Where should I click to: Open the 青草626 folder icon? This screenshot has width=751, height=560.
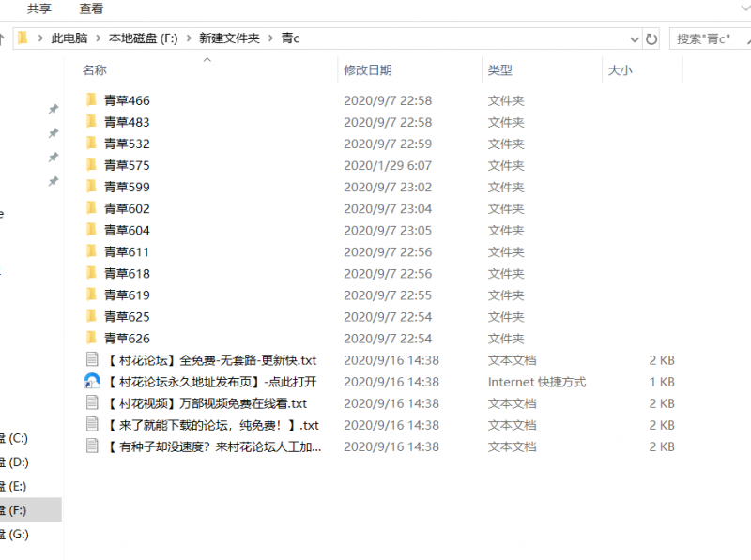tap(89, 338)
